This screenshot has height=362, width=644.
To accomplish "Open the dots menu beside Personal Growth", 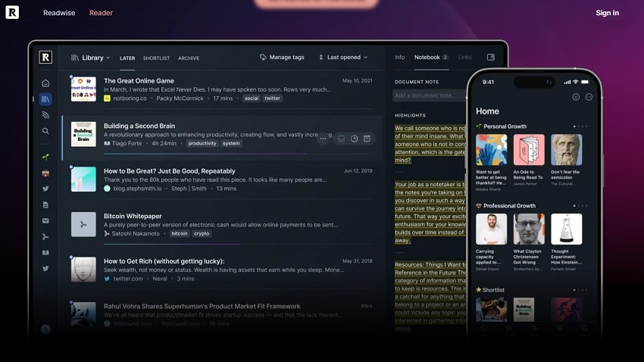I will pyautogui.click(x=580, y=126).
